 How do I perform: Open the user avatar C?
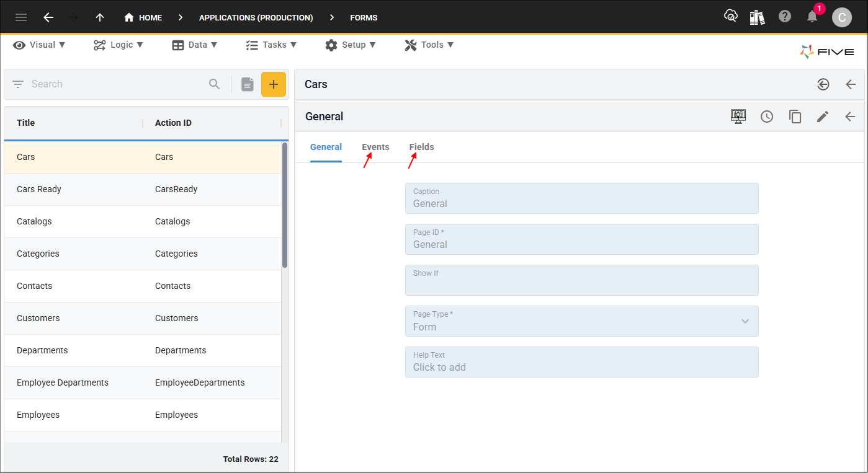click(x=841, y=17)
